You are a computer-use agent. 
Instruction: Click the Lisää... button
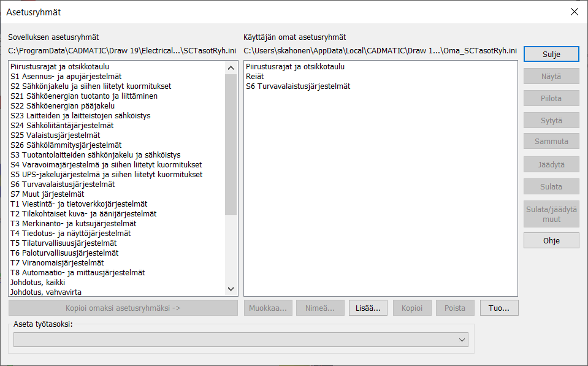(x=368, y=308)
